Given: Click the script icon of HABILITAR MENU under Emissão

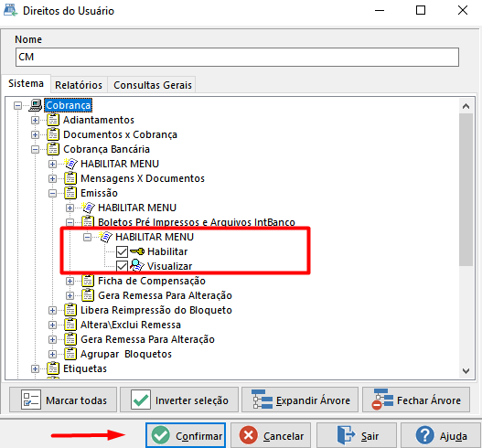Looking at the screenshot, I should [x=88, y=208].
